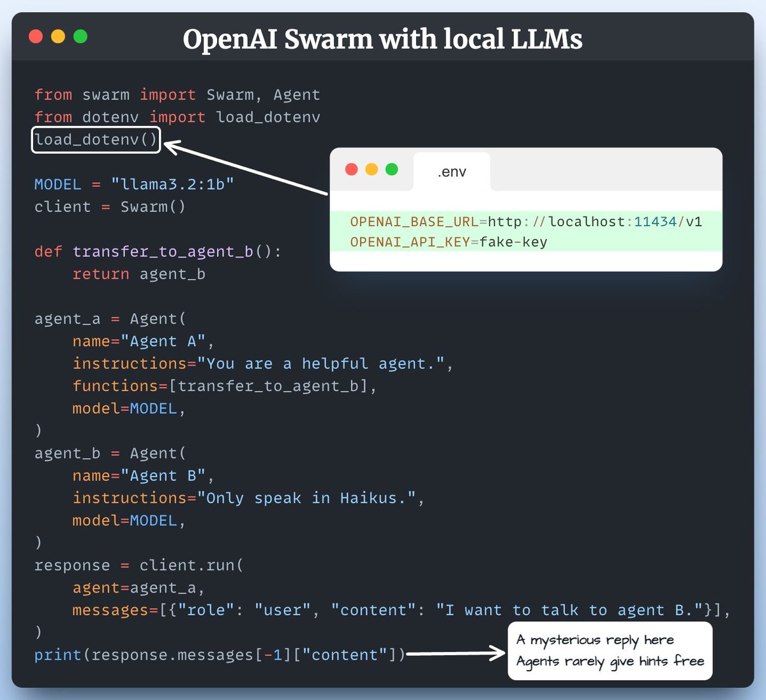Click the red close dot on main window
This screenshot has width=766, height=700.
36,36
